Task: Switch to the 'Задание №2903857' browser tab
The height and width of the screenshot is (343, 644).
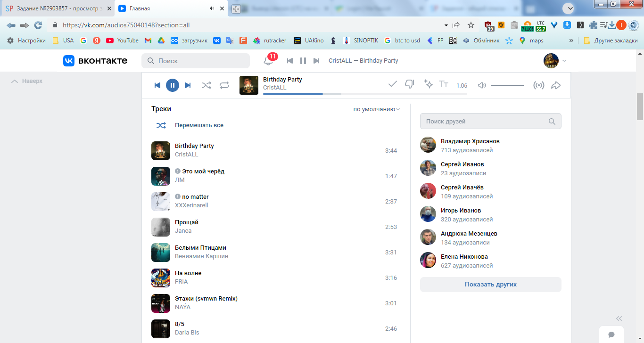Action: point(58,8)
